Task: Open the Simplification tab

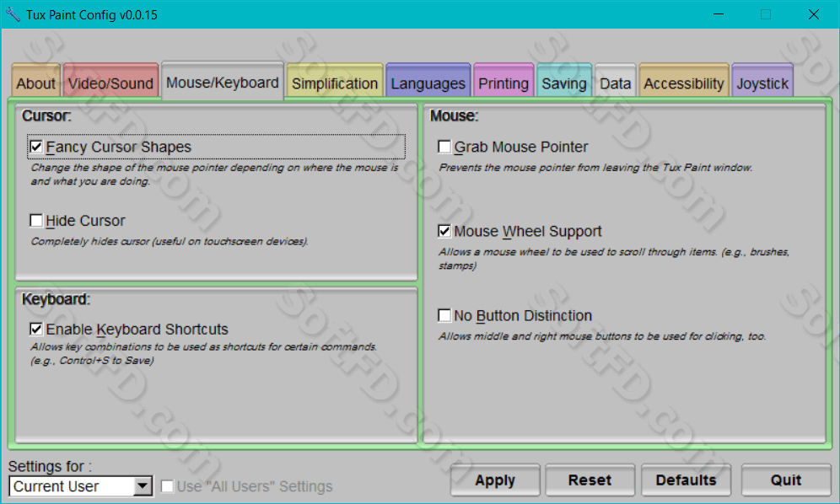Action: [335, 82]
